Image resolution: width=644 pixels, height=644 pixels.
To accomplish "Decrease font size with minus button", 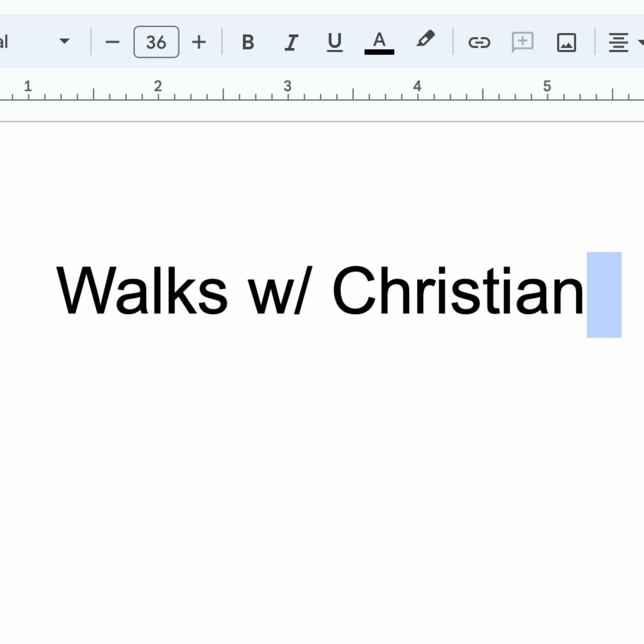I will click(x=112, y=42).
